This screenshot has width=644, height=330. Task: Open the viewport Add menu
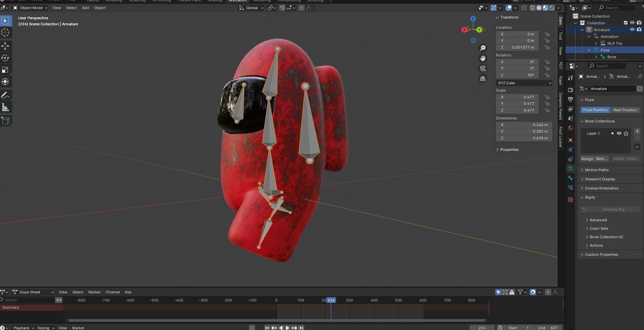pos(85,8)
